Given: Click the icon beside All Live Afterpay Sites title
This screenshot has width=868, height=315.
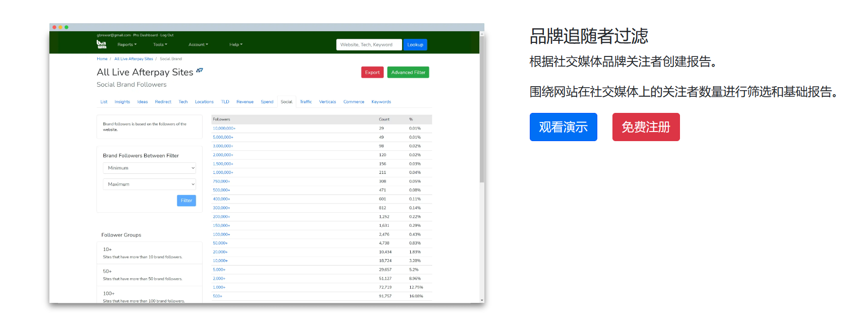Looking at the screenshot, I should pyautogui.click(x=200, y=71).
